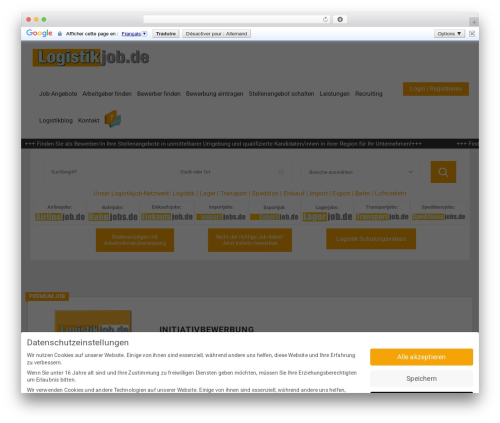Screen dimensions: 500x423
Task: Click the Importjobs.de logo
Action: coord(221,217)
